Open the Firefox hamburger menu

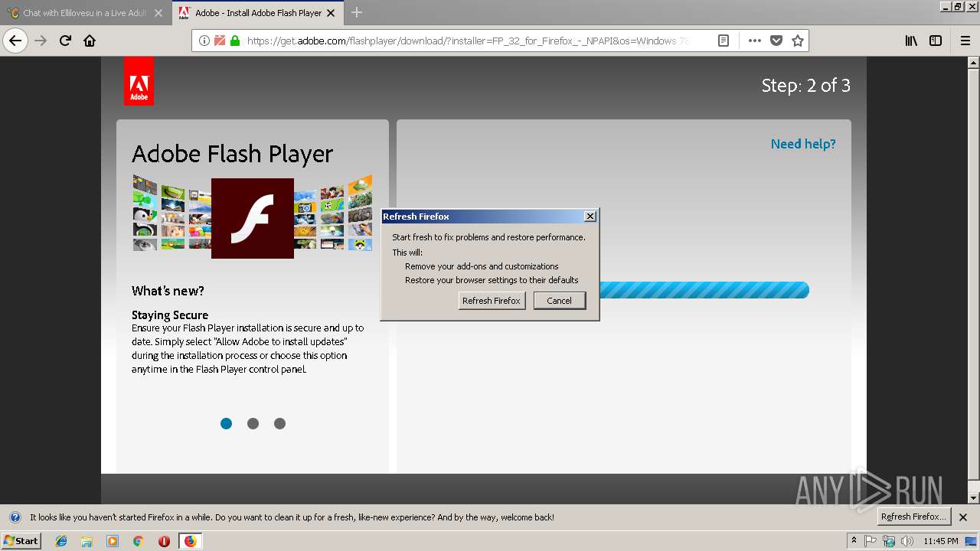(965, 41)
